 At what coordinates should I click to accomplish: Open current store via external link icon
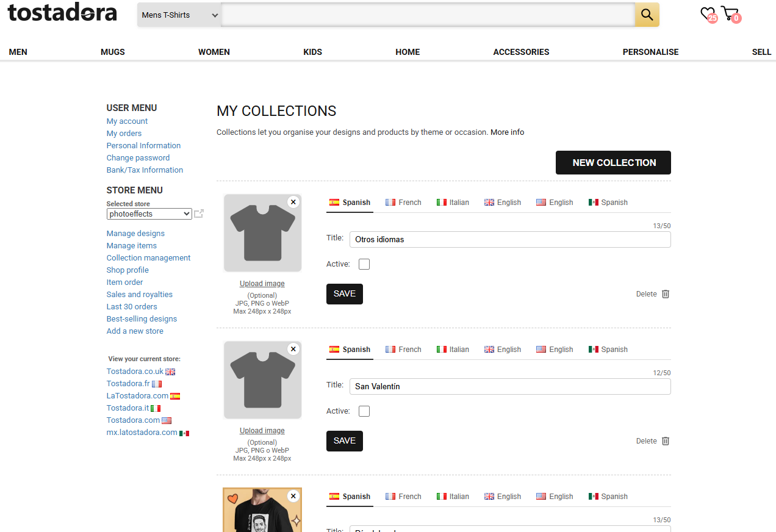pyautogui.click(x=199, y=214)
